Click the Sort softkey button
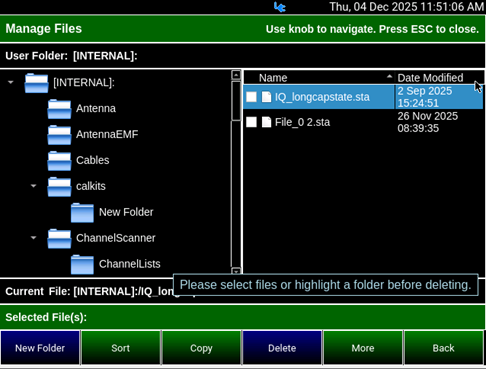Viewport: 486px width, 369px height. (121, 348)
